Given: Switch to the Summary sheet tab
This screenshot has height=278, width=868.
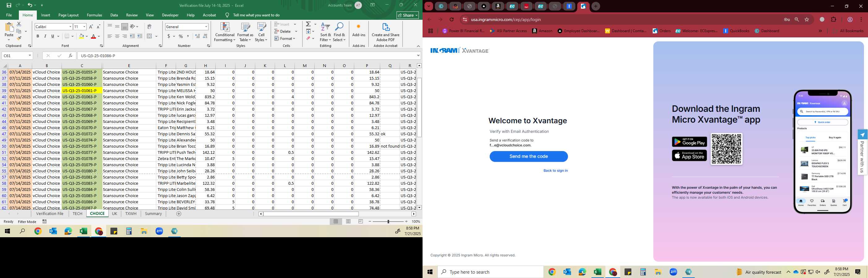Looking at the screenshot, I should (x=153, y=214).
